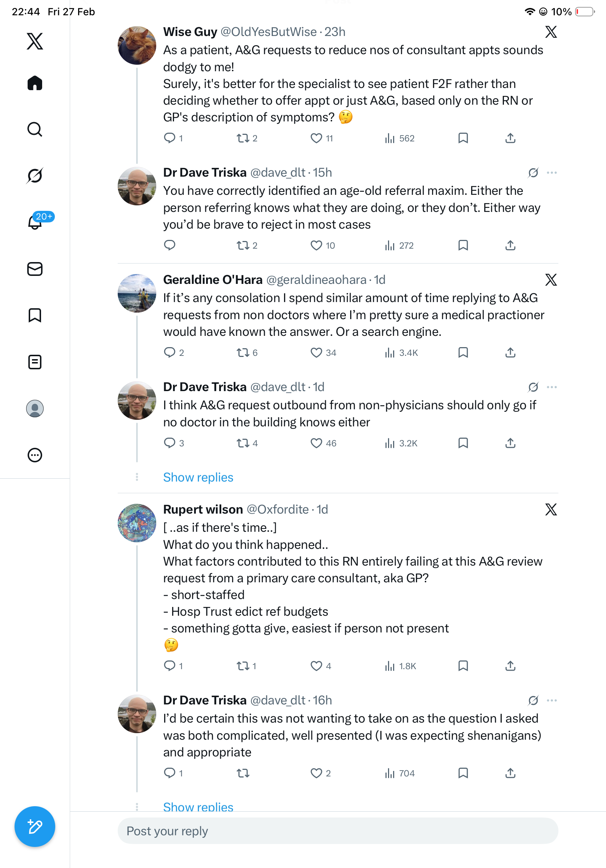Expand Show replies under the 46-like post

tap(198, 477)
